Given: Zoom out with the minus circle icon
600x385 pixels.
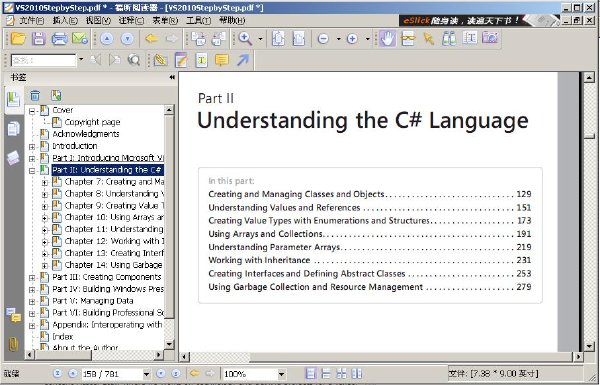Looking at the screenshot, I should [x=323, y=39].
